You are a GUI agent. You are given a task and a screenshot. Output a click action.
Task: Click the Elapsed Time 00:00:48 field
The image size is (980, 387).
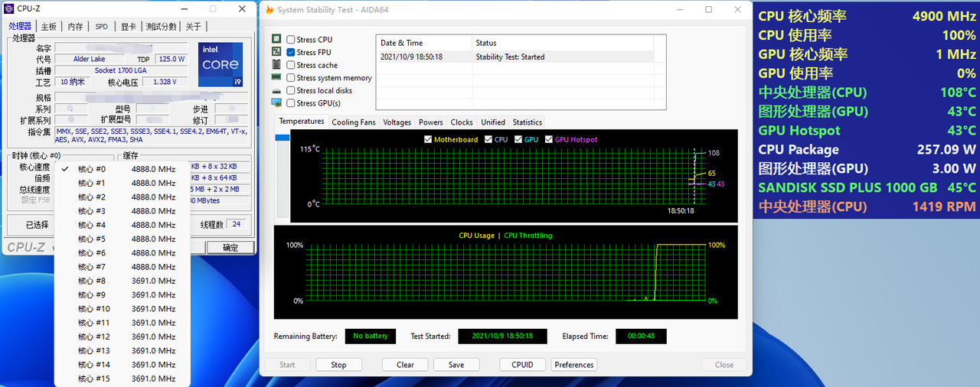tap(641, 336)
